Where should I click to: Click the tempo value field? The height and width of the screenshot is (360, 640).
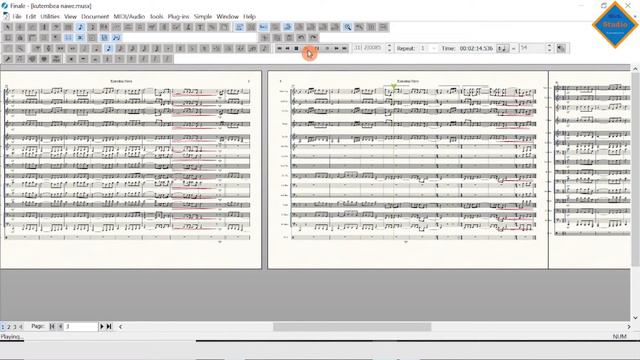(532, 48)
